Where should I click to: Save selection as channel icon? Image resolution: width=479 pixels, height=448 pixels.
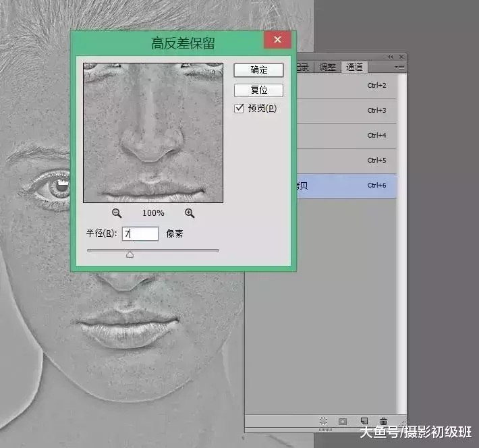[343, 422]
